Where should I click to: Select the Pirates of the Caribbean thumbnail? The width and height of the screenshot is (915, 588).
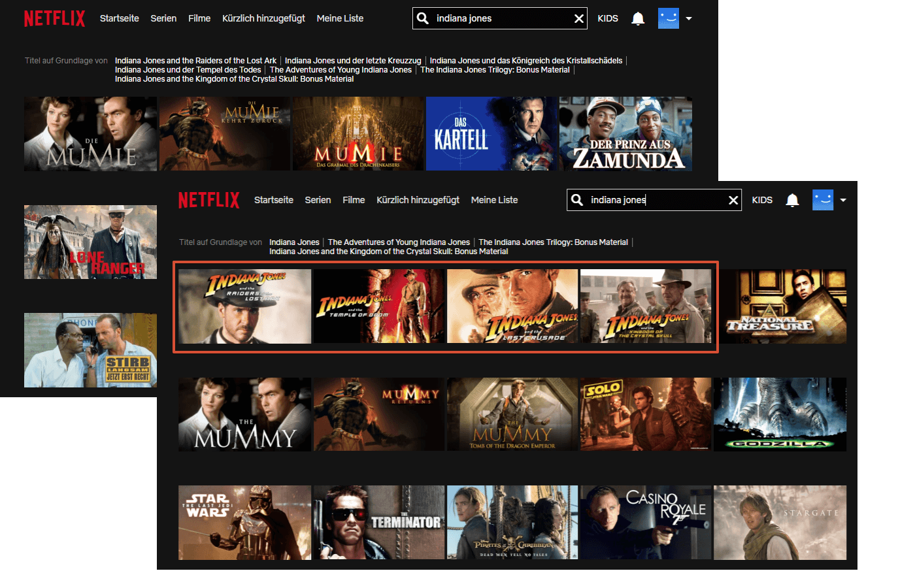click(x=512, y=523)
